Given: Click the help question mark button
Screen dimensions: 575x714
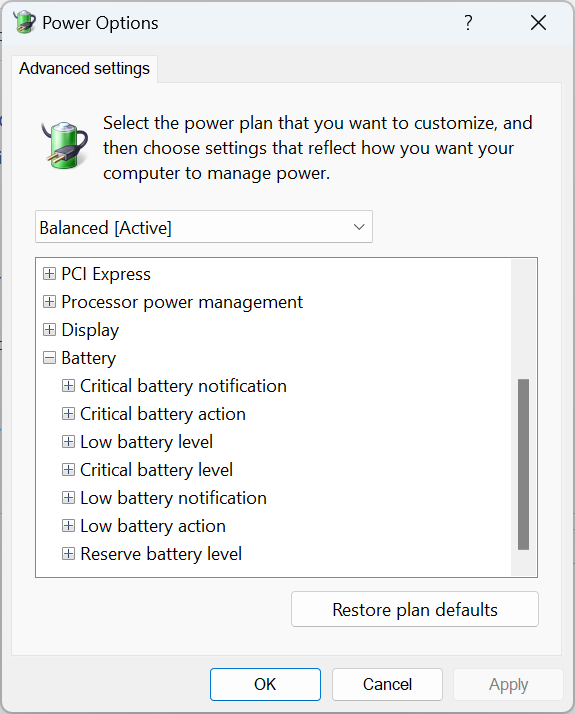Looking at the screenshot, I should coord(468,22).
